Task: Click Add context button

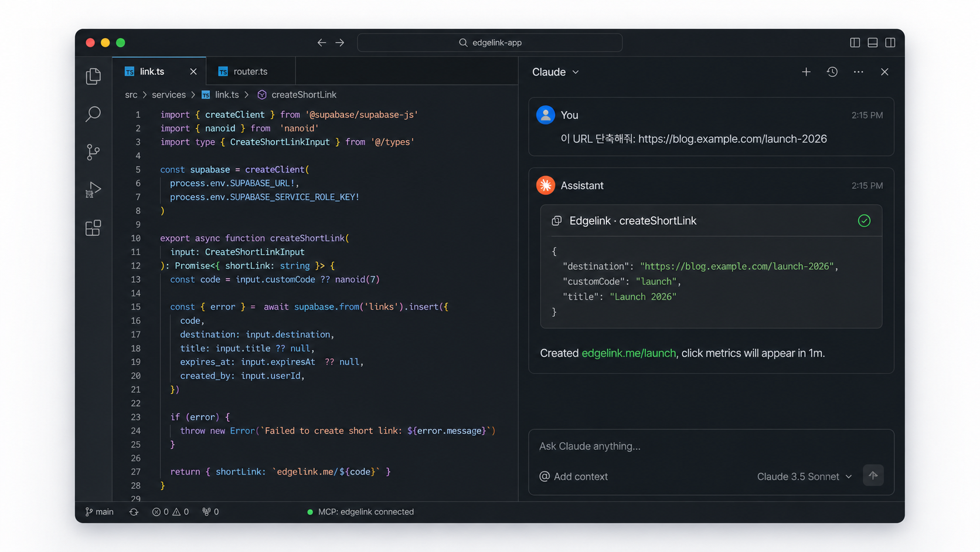Action: click(574, 476)
